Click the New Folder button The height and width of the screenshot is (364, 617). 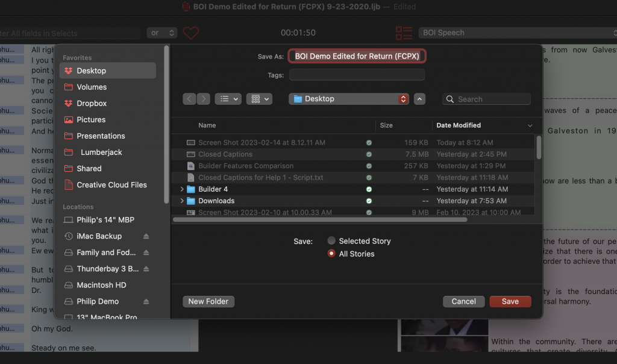[x=208, y=301]
